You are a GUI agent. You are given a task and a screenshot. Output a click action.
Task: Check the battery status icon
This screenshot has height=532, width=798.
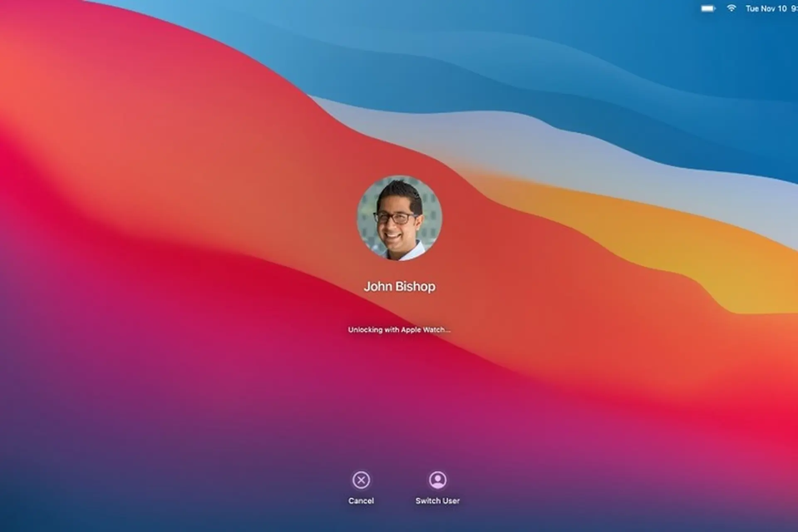coord(708,8)
